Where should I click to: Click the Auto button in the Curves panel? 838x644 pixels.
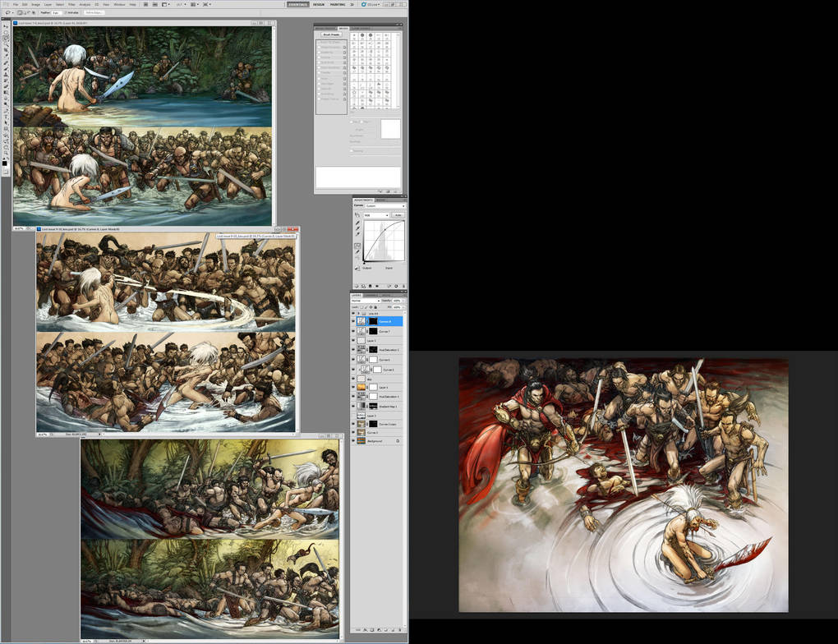pyautogui.click(x=398, y=215)
